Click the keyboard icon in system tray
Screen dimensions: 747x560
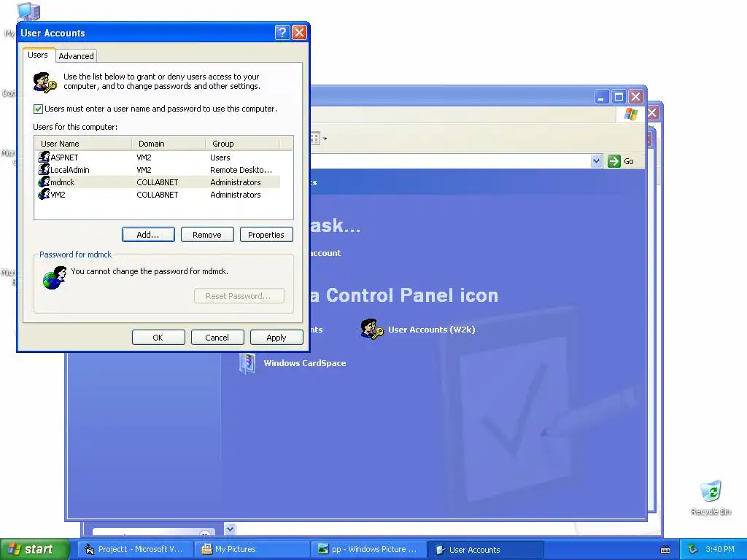click(x=665, y=550)
